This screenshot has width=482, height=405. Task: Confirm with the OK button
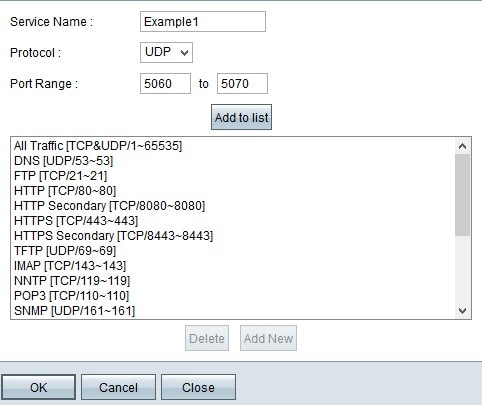(38, 387)
